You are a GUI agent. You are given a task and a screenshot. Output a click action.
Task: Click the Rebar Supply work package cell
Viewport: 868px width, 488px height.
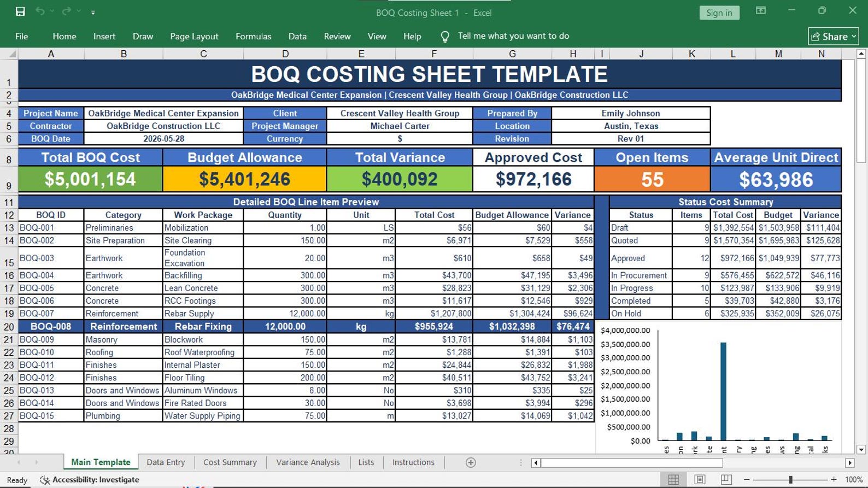[203, 314]
